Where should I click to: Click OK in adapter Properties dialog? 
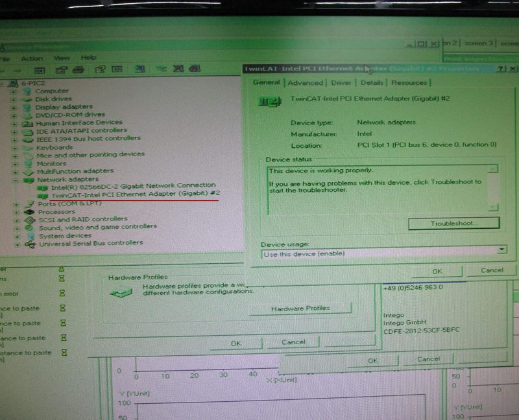tap(437, 272)
